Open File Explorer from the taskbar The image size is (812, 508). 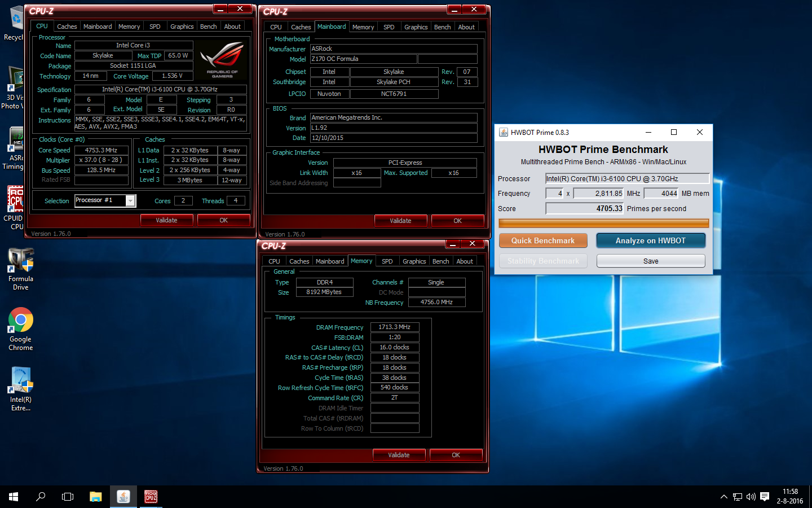click(x=96, y=497)
